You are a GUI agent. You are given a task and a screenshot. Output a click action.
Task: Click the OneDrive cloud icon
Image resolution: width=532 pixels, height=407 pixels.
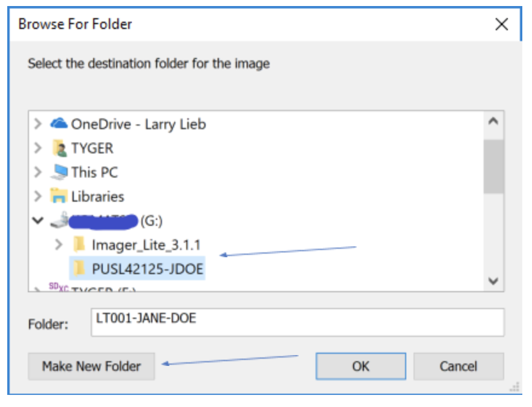coord(59,124)
